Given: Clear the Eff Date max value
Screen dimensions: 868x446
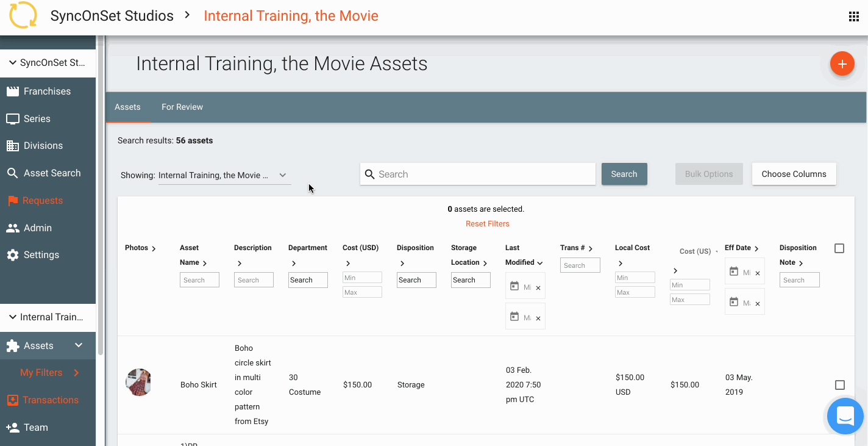Looking at the screenshot, I should 758,304.
